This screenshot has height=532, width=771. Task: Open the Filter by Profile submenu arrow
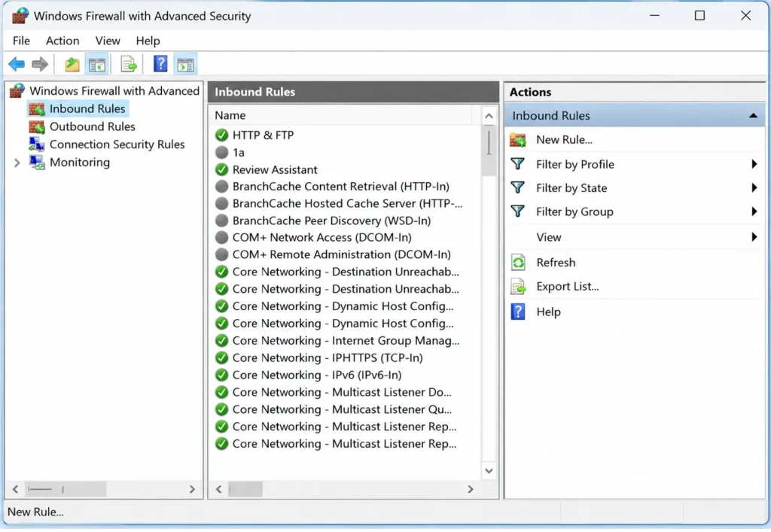pos(754,164)
